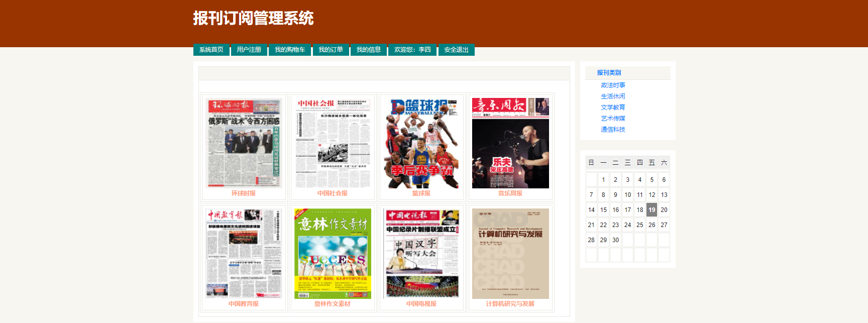
Task: Click the 安全退出 logout button
Action: click(456, 50)
